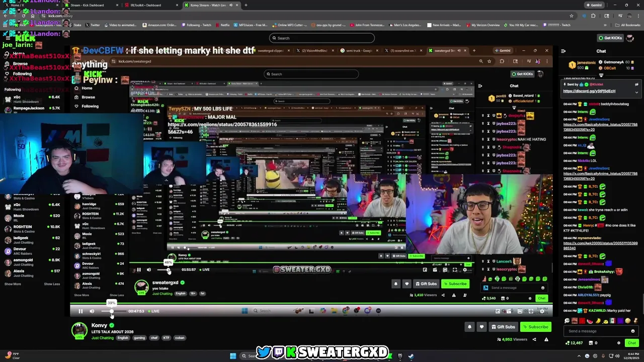Open Konvy player settings gear
644x362 pixels.
(542, 311)
